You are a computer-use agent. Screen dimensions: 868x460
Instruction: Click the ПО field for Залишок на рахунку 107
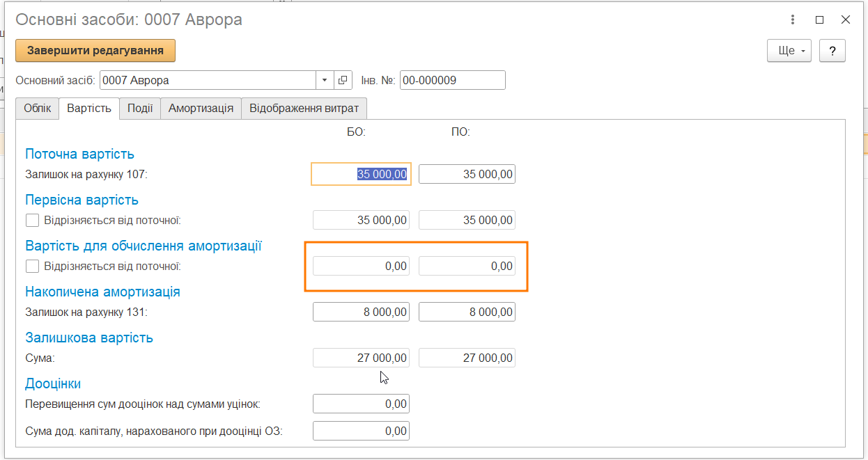[x=467, y=174]
